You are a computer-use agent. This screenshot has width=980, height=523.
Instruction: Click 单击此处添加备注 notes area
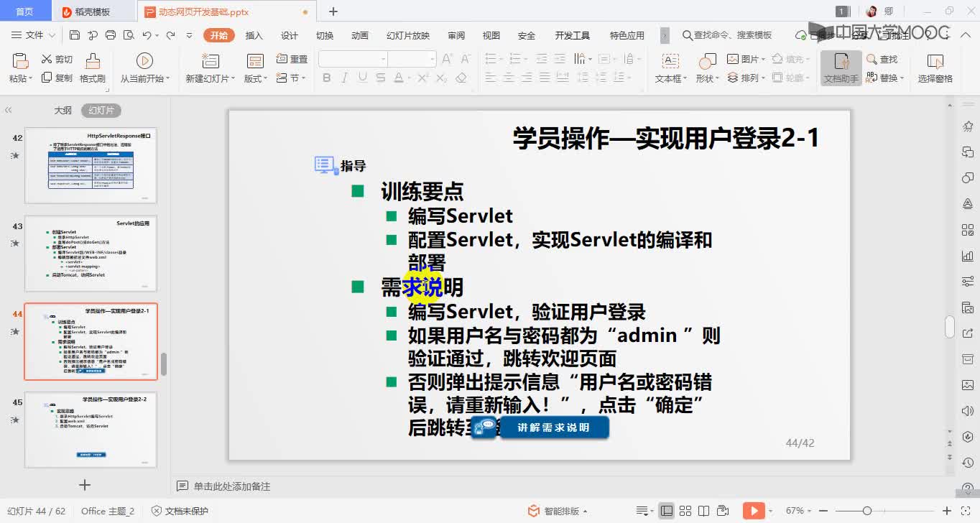coord(231,486)
